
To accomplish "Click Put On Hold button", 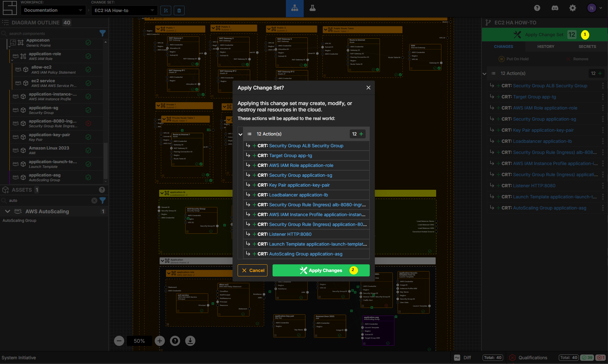I will coord(513,59).
